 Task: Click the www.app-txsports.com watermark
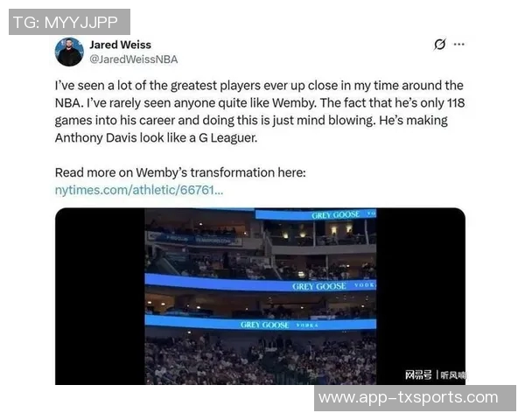pyautogui.click(x=415, y=398)
